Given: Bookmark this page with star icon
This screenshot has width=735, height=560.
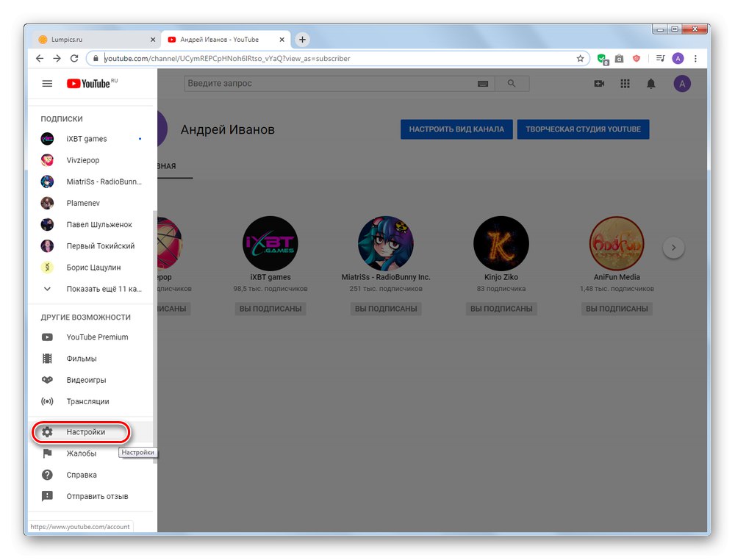Looking at the screenshot, I should pyautogui.click(x=581, y=59).
